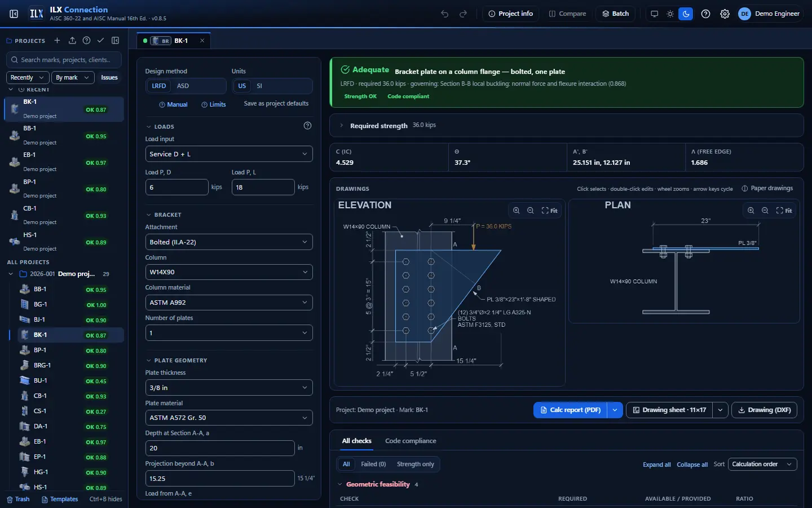The image size is (812, 508).
Task: Select LRFD design method
Action: [x=159, y=86]
